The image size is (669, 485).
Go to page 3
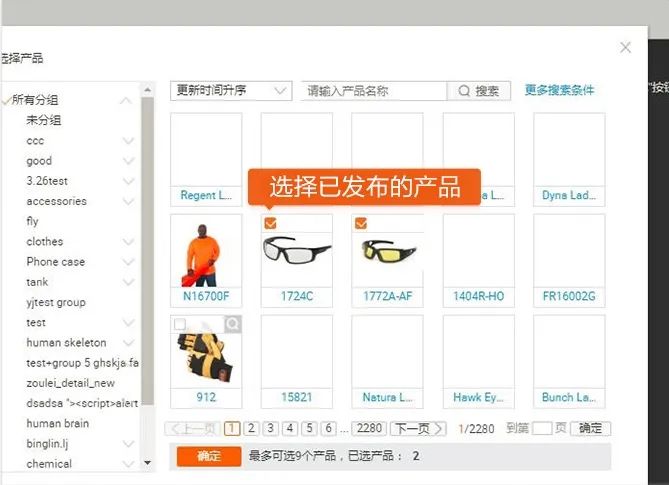[271, 428]
